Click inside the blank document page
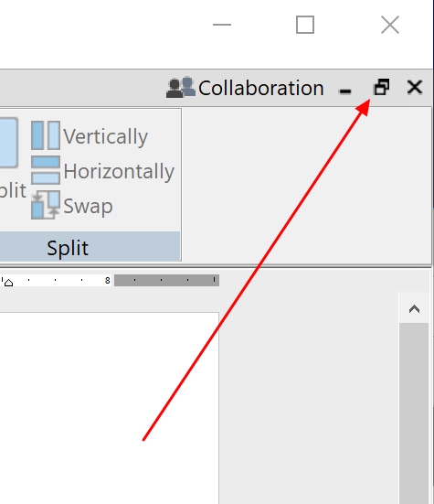This screenshot has width=434, height=504. pyautogui.click(x=109, y=408)
